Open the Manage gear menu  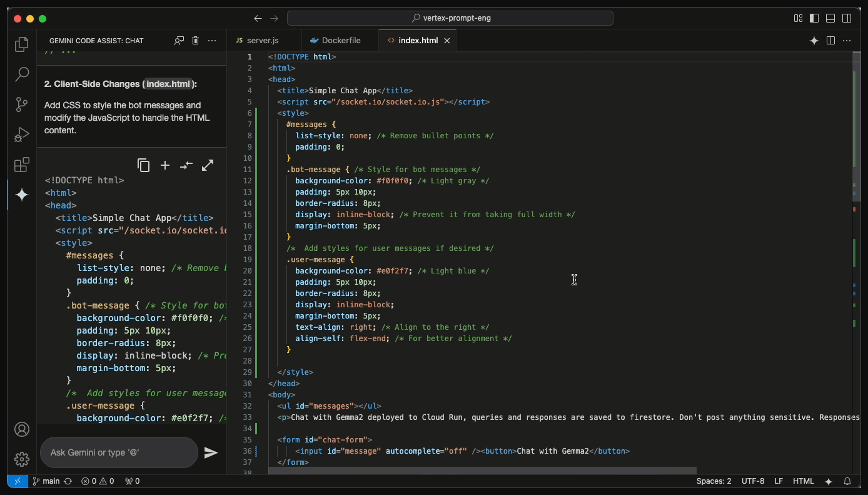(x=22, y=459)
